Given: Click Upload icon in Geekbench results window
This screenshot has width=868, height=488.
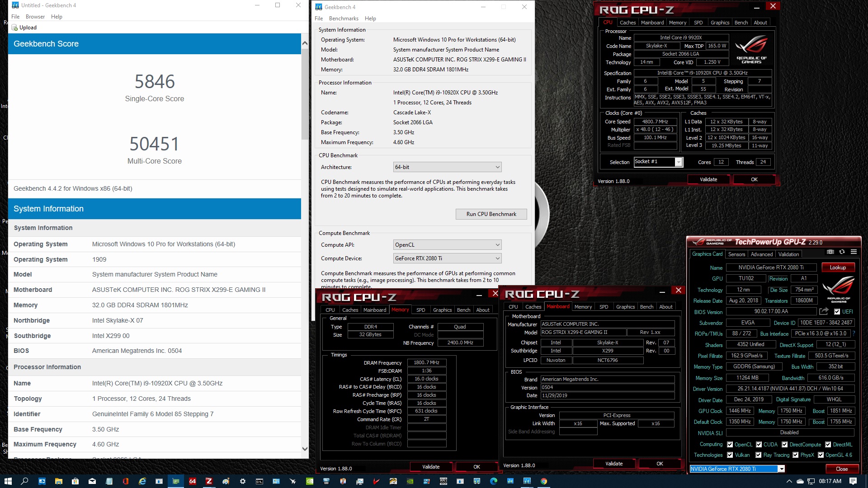Looking at the screenshot, I should point(14,28).
